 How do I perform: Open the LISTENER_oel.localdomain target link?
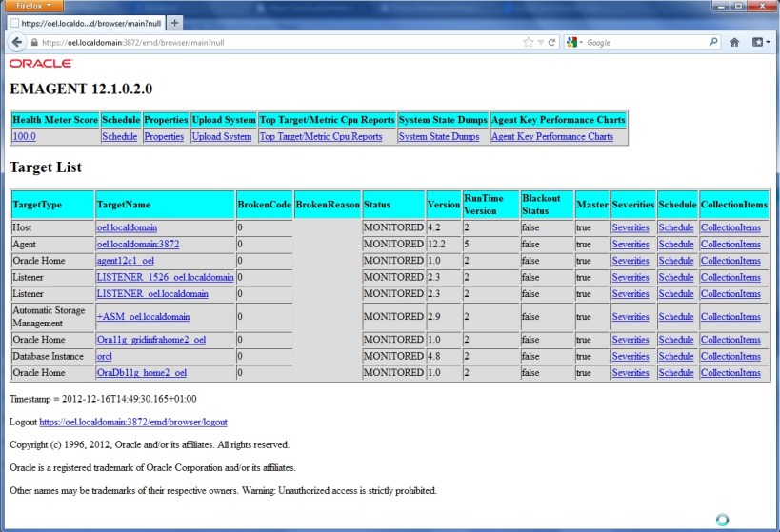[x=152, y=294]
